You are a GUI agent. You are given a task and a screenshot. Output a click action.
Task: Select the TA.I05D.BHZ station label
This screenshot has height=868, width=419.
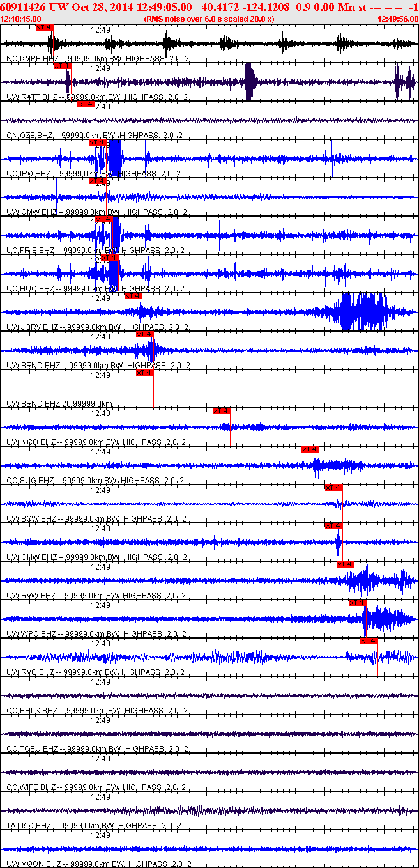point(94,826)
